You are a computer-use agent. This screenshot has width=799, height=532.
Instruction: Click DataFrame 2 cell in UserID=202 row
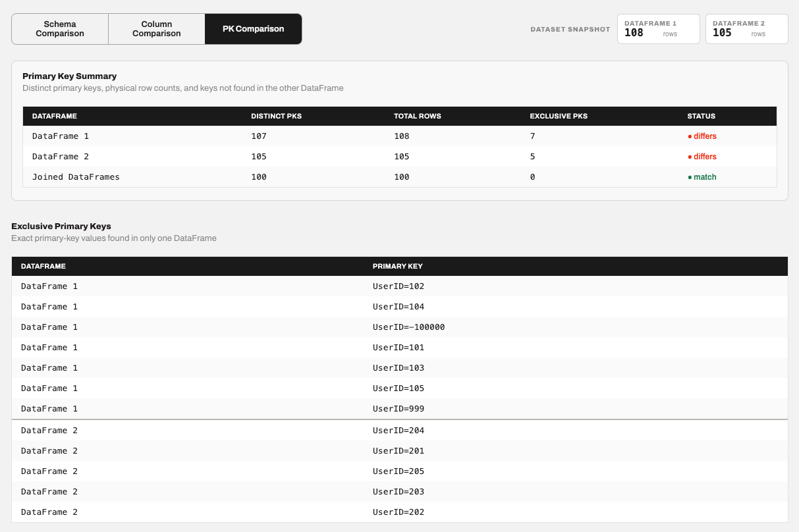pos(49,512)
